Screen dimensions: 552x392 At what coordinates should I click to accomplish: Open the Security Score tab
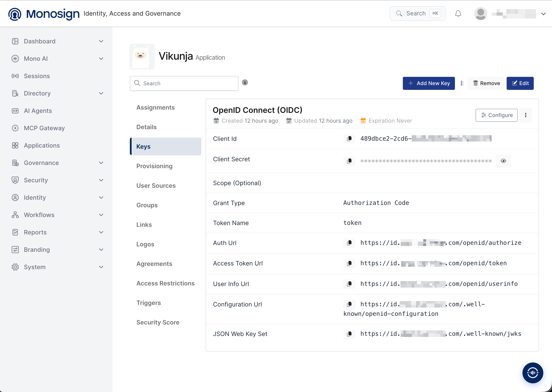click(166, 323)
